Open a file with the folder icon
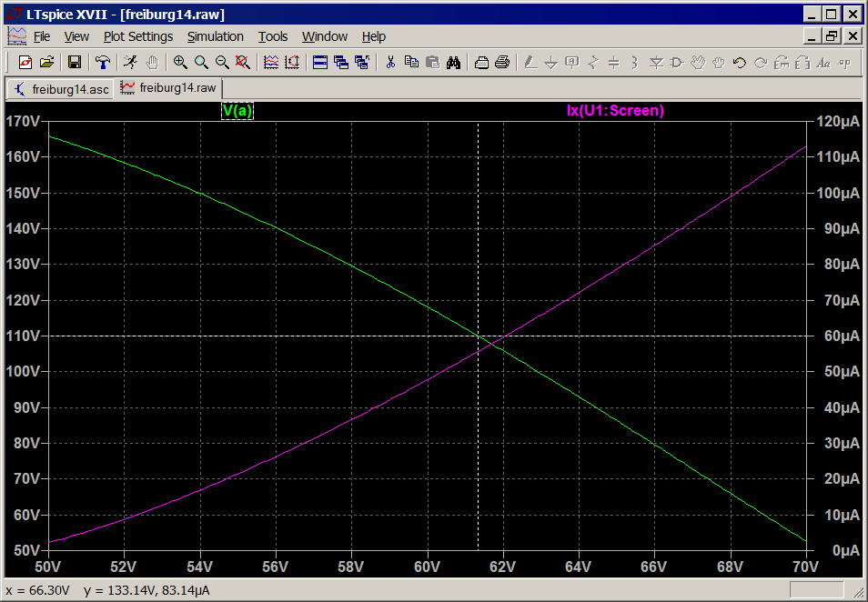The image size is (868, 602). [47, 63]
